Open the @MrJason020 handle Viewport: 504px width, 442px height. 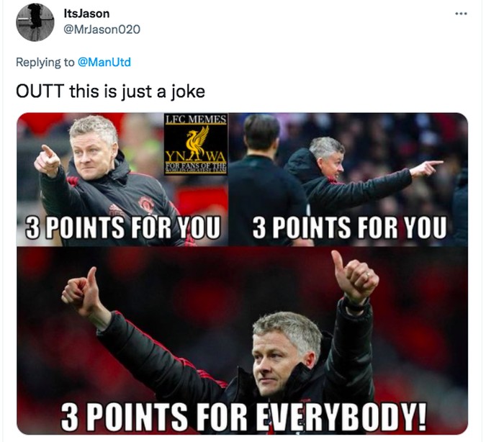click(102, 30)
